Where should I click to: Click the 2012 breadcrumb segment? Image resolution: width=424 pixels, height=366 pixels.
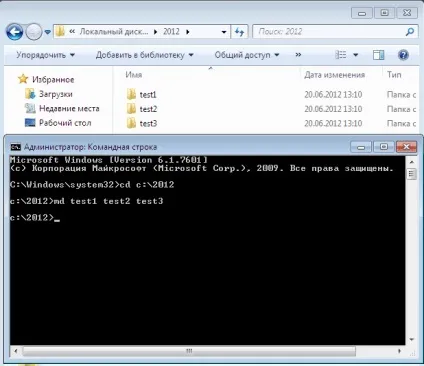click(x=171, y=32)
